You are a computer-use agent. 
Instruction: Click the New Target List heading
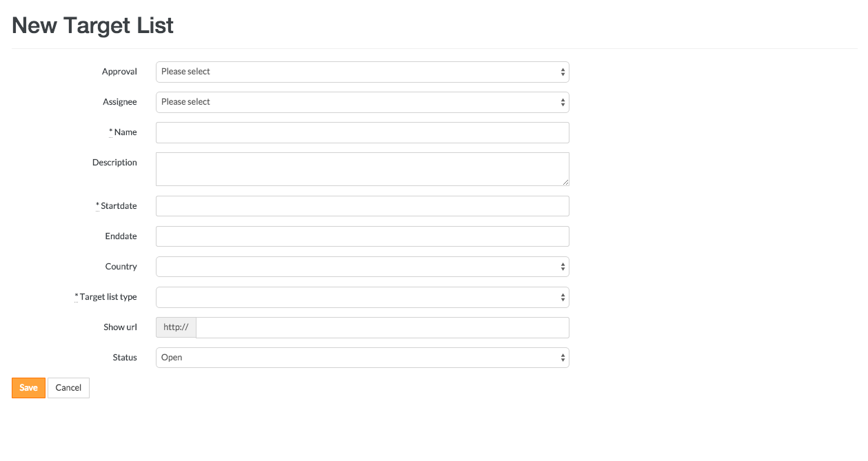[93, 25]
